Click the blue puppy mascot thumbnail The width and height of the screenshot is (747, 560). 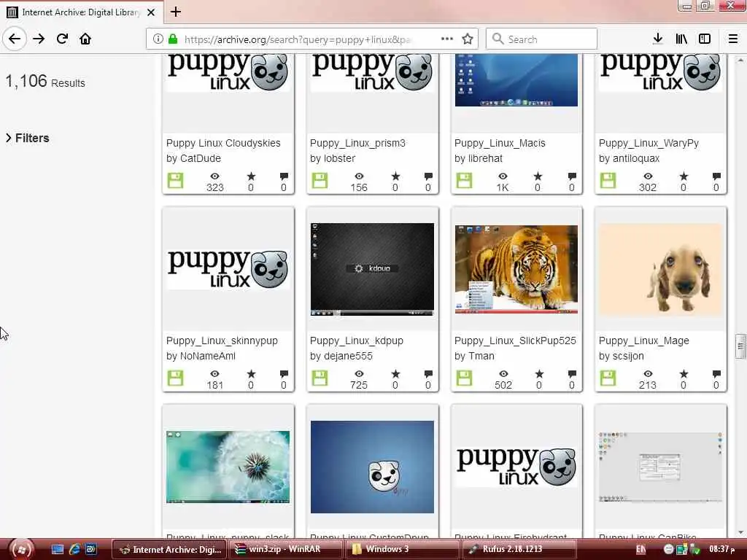click(x=372, y=467)
